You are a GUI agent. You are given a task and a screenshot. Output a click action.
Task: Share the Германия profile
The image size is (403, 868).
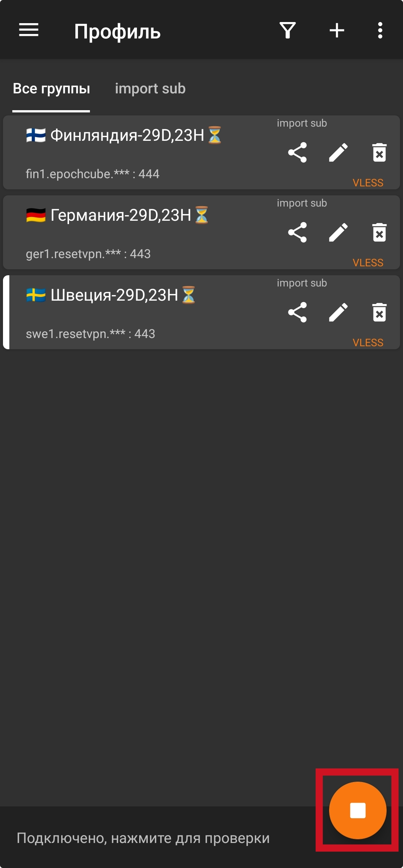(x=297, y=232)
